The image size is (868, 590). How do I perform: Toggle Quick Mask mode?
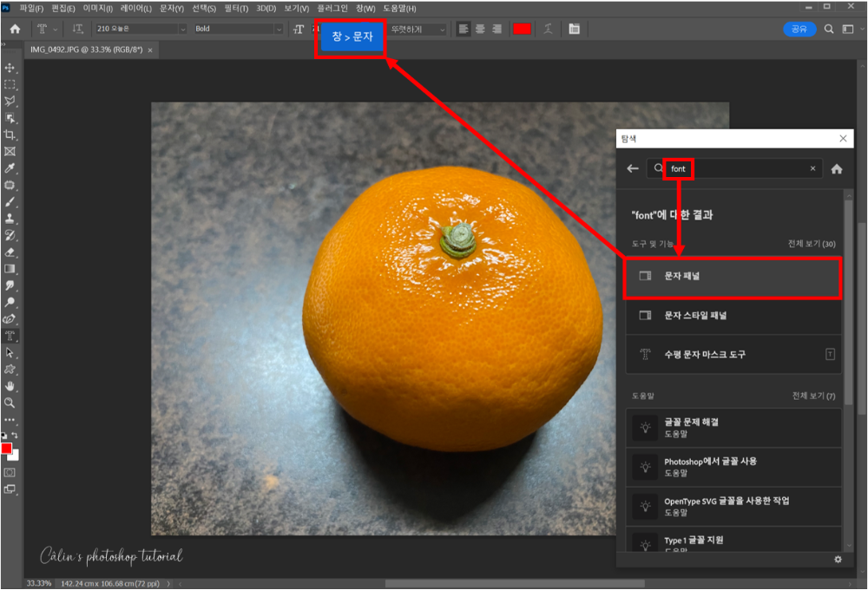(10, 472)
